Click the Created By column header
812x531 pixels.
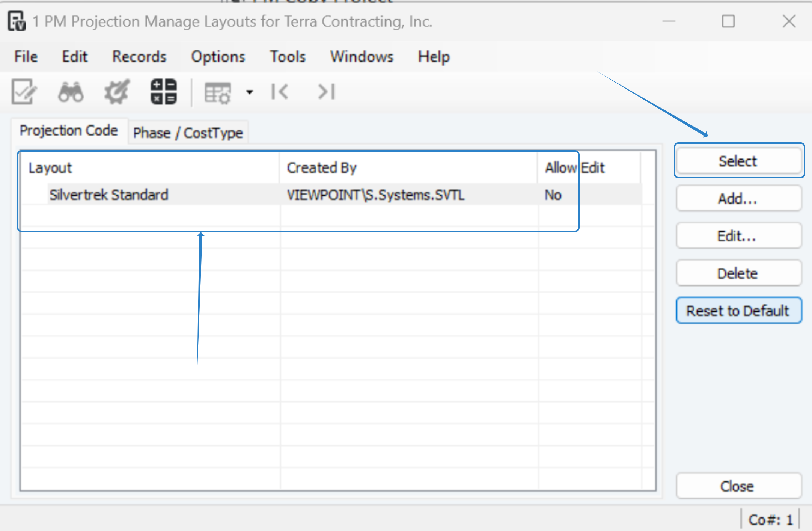[322, 168]
